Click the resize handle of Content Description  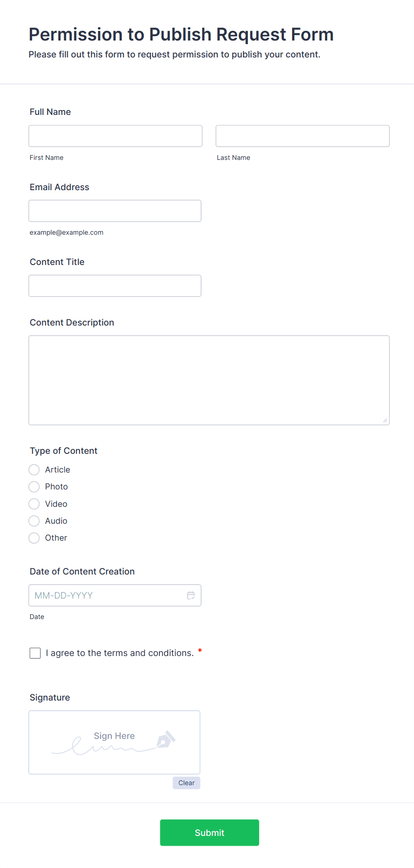[x=385, y=420]
